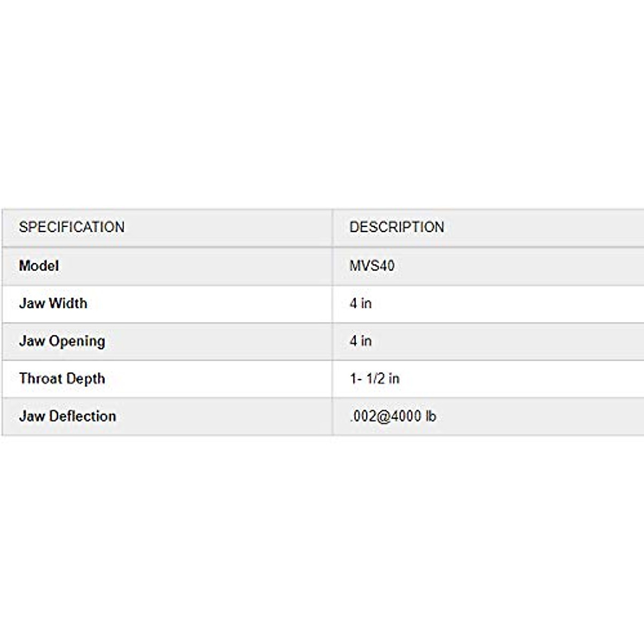This screenshot has width=644, height=644.
Task: Click the DESCRIPTION column header
Action: (397, 227)
